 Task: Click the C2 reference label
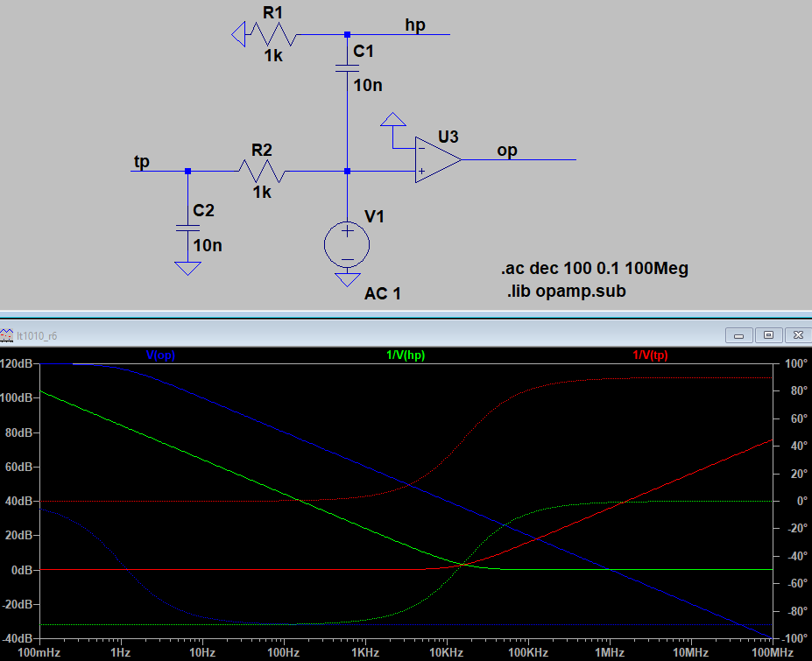coord(203,210)
